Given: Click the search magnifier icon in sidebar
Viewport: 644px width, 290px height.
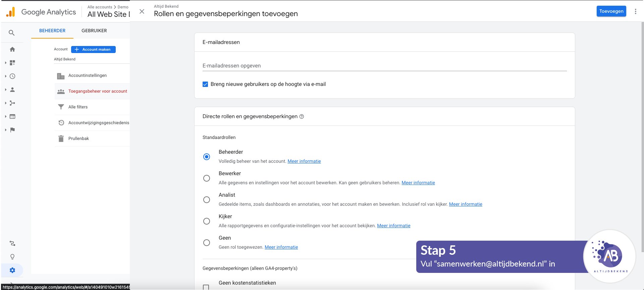Looking at the screenshot, I should tap(12, 33).
